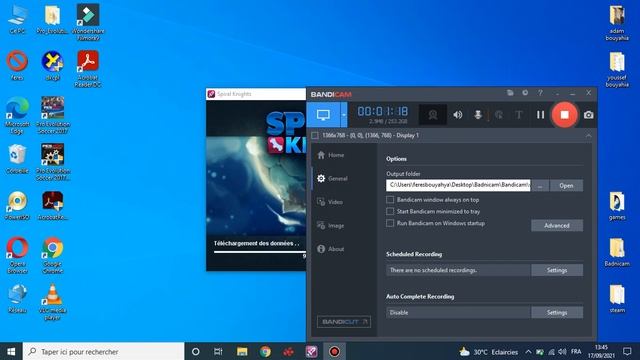Select the adam bouyahia folder

pos(617,22)
